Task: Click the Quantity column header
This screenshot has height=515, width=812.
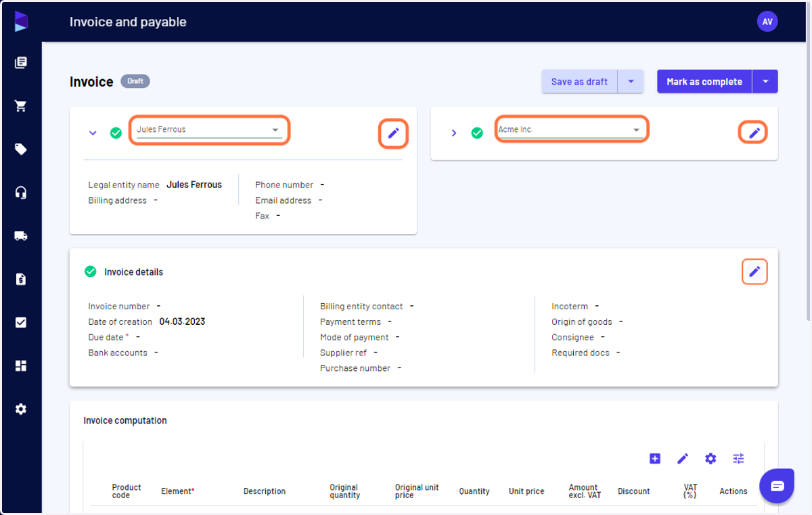Action: click(x=474, y=491)
